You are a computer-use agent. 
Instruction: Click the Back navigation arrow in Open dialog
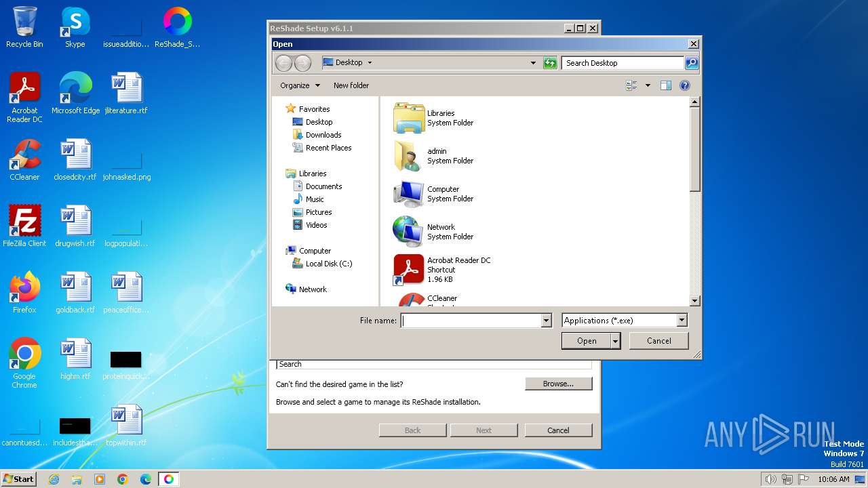[283, 63]
